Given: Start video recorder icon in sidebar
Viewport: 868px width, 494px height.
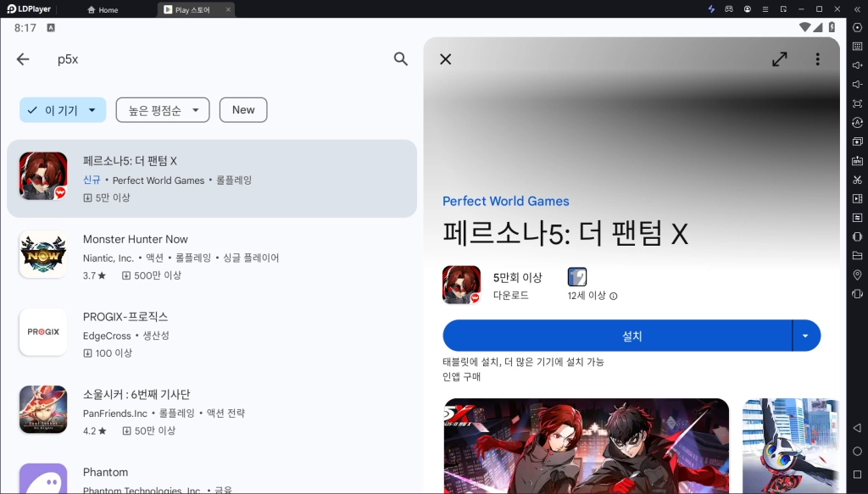Looking at the screenshot, I should [x=857, y=198].
